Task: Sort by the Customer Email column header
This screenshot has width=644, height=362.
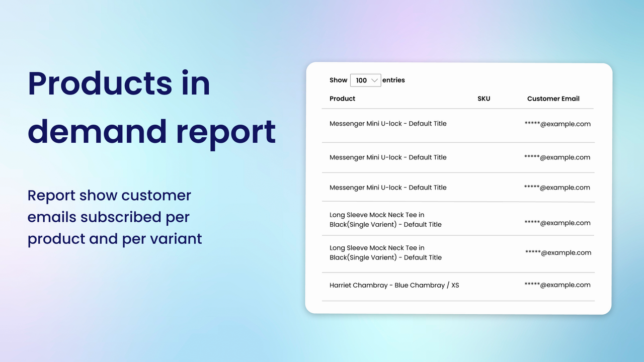Action: point(553,99)
